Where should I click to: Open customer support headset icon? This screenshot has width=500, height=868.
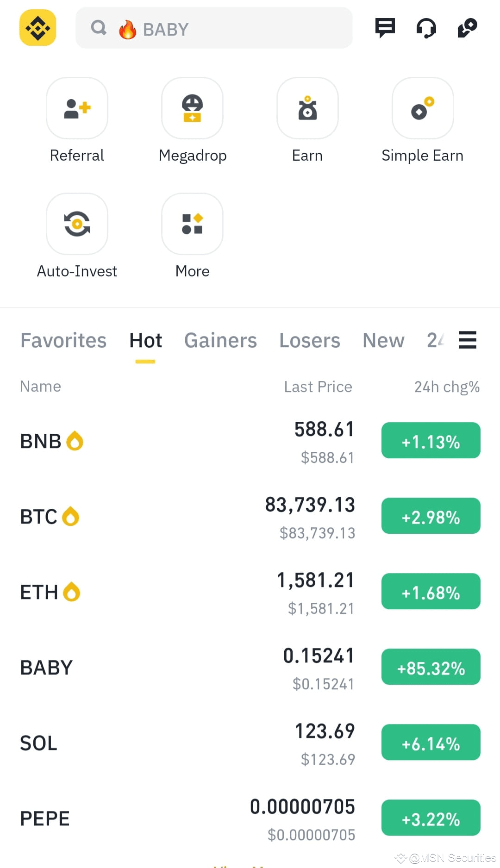point(426,28)
